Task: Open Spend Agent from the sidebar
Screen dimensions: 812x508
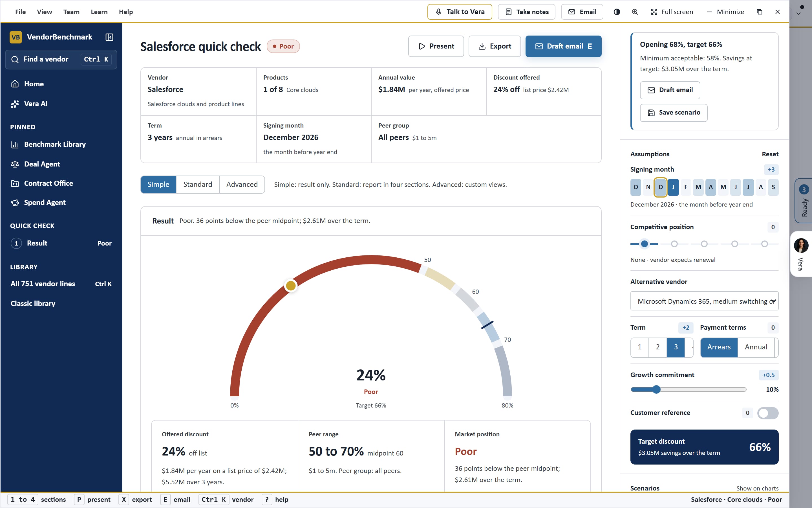Action: click(61, 203)
